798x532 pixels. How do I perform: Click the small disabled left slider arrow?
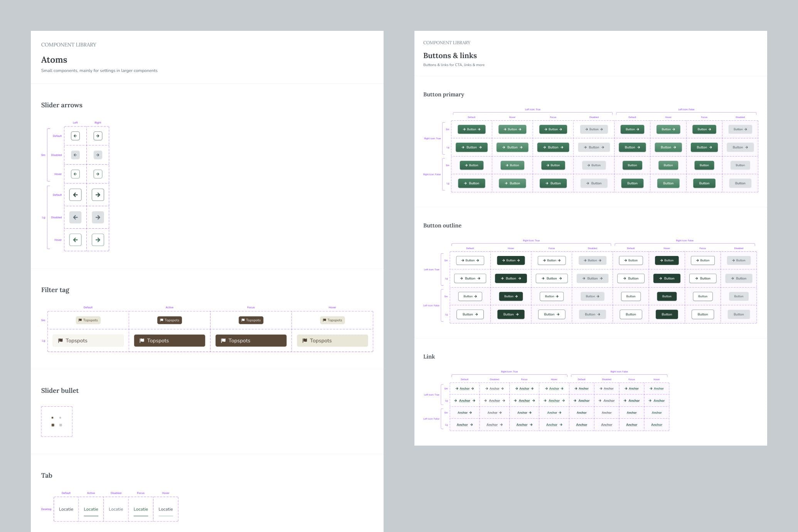click(x=75, y=155)
